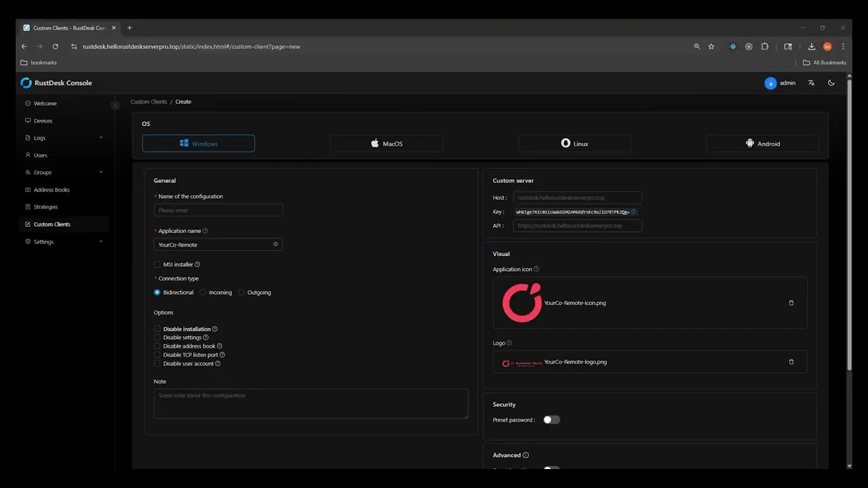Select the Outgoing connection type
The image size is (868, 488).
coord(241,293)
